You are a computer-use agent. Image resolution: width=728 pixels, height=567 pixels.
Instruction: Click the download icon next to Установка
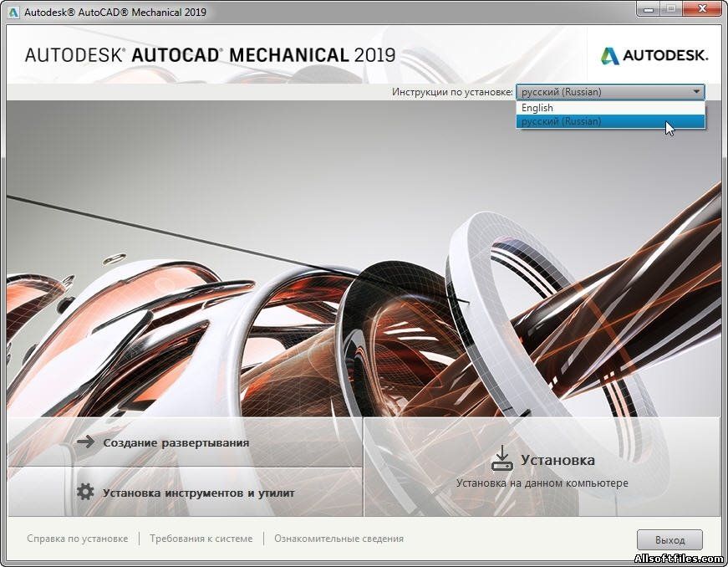(501, 459)
